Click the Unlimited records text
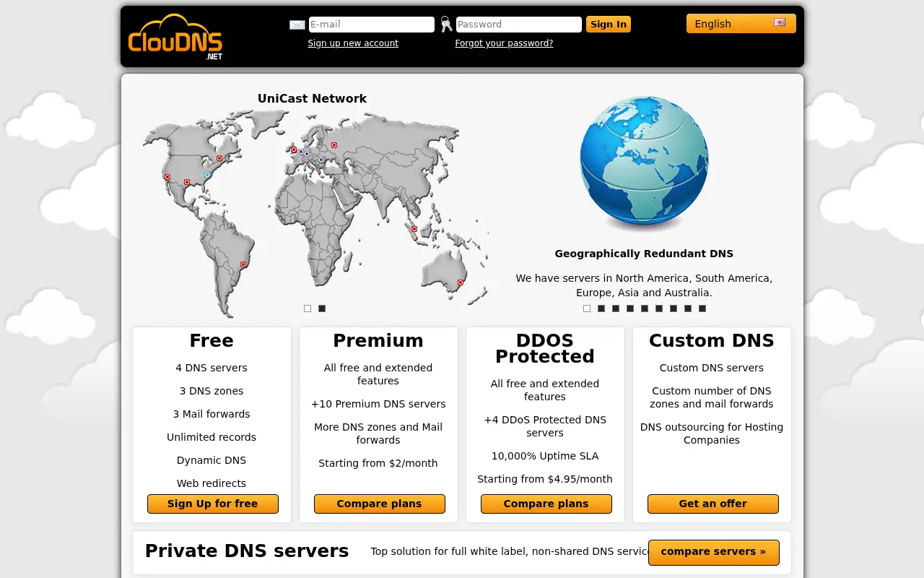The width and height of the screenshot is (924, 578). 212,437
